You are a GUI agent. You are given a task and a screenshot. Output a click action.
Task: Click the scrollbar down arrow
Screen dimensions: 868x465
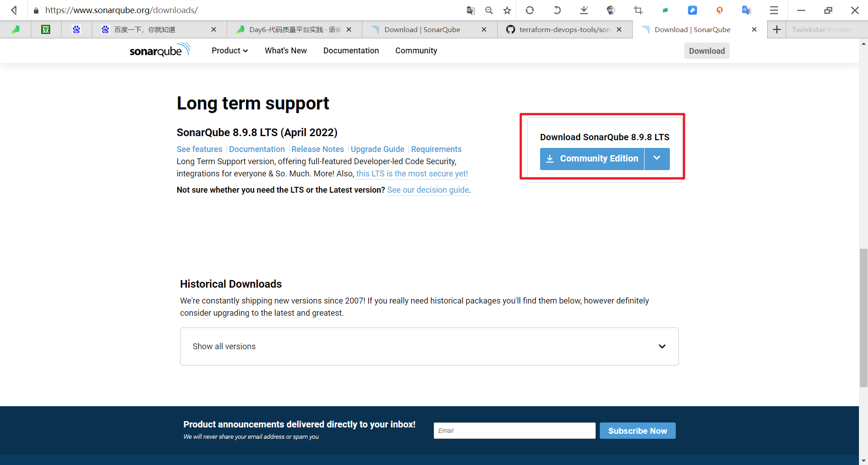pyautogui.click(x=863, y=460)
